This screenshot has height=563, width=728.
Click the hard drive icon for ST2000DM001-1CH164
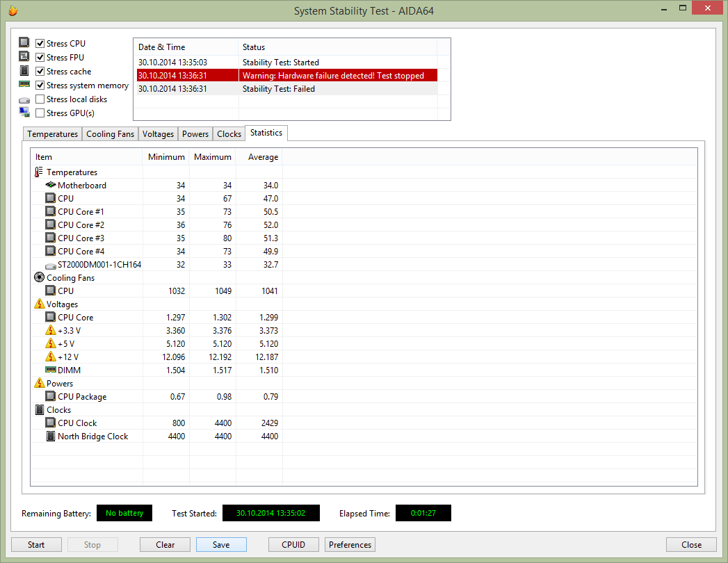pos(51,266)
